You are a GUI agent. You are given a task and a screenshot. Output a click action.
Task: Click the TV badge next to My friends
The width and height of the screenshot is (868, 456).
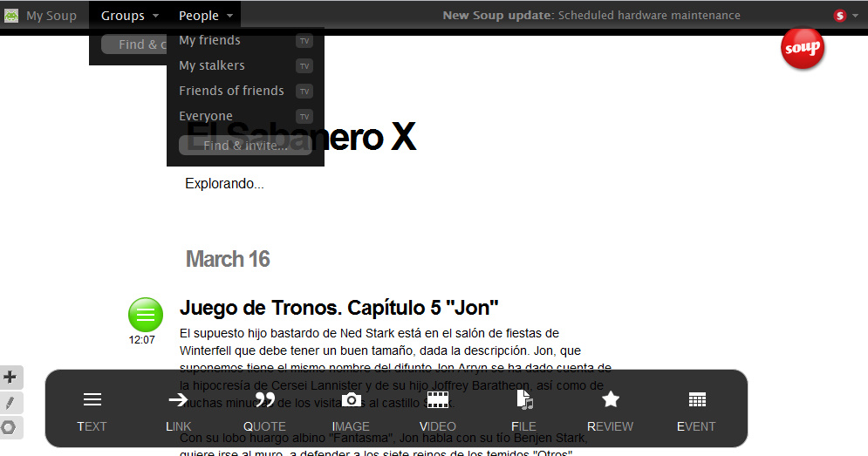pos(304,41)
